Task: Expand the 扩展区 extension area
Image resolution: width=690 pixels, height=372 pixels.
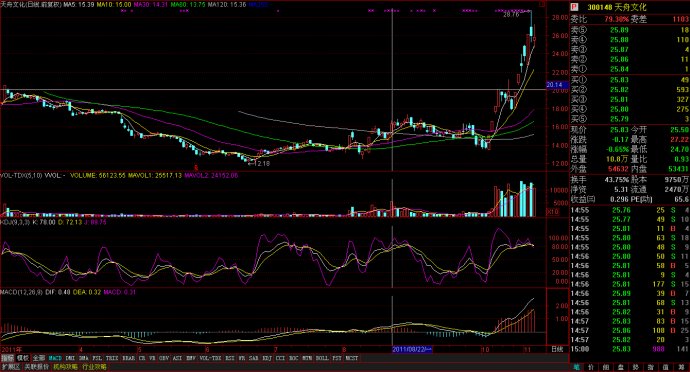Action: [x=11, y=367]
